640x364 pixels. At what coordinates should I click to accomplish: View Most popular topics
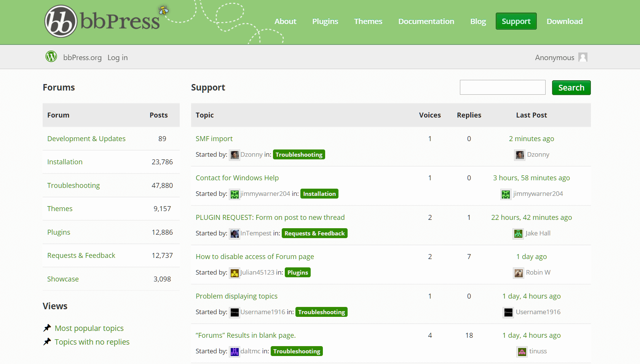[x=89, y=328]
